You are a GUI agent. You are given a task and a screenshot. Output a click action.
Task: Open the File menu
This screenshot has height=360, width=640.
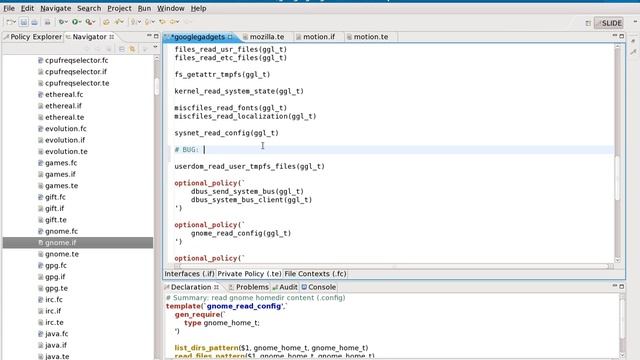(x=9, y=8)
